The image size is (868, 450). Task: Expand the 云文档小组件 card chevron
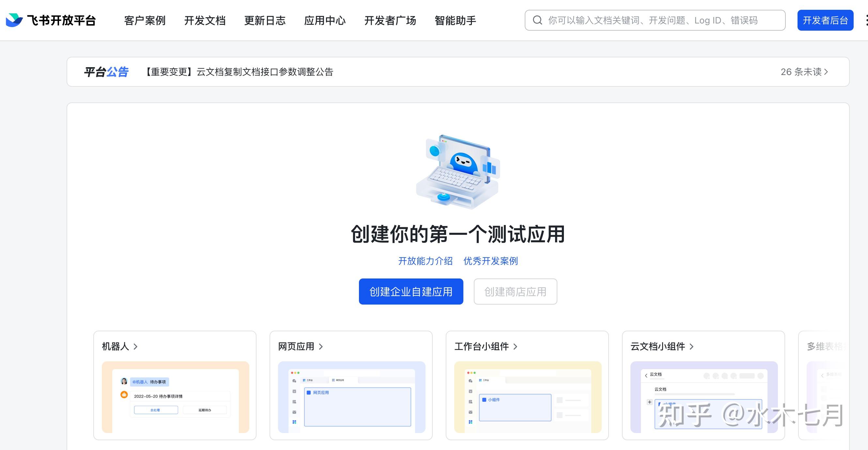point(691,346)
